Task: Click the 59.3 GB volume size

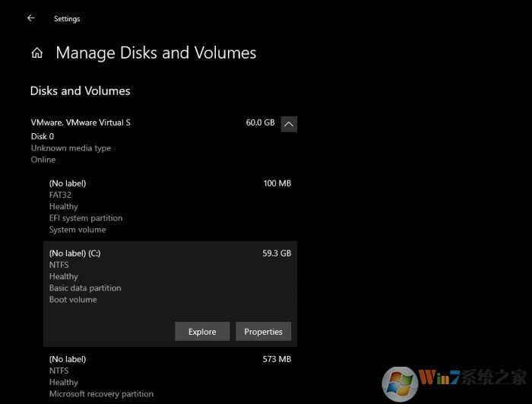Action: coord(277,253)
